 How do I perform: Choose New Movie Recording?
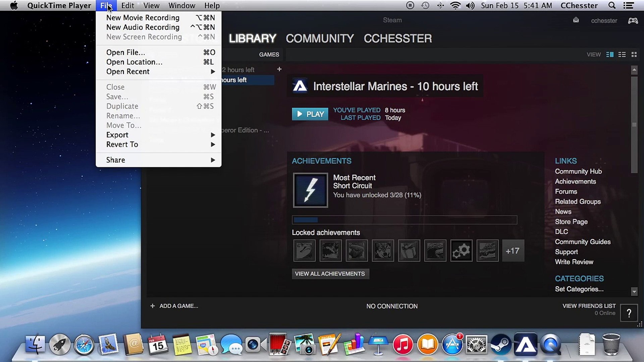tap(159, 17)
